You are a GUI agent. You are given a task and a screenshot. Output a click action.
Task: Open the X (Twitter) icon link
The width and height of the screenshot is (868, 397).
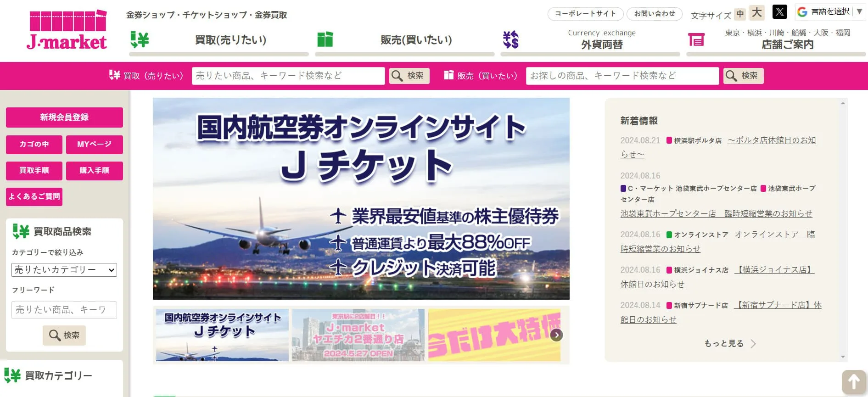[x=779, y=12]
